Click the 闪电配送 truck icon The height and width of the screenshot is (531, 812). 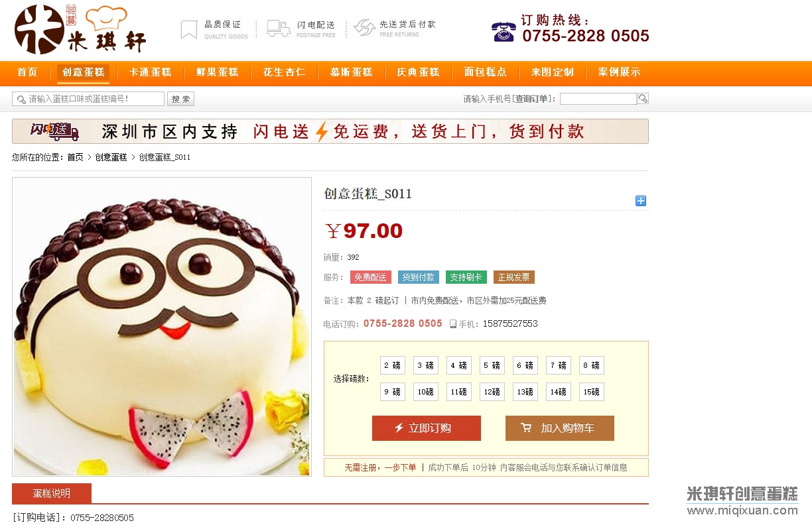[x=279, y=29]
